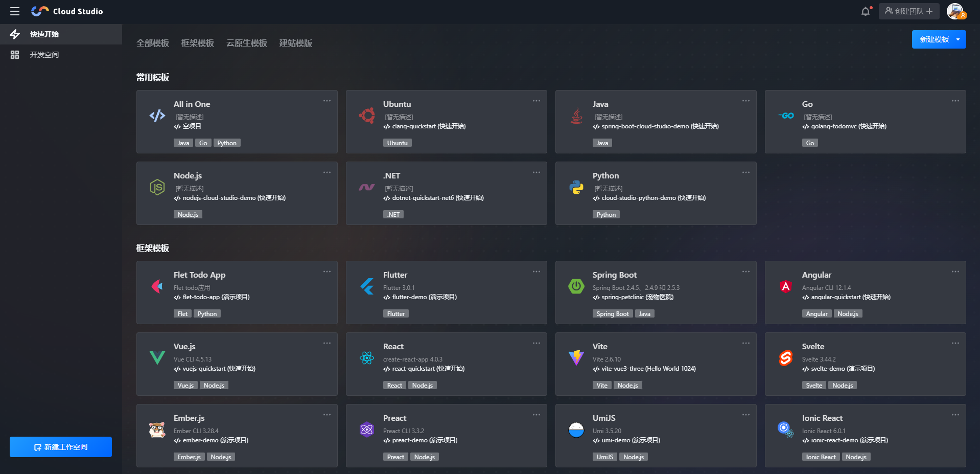Click the Vue.js logo icon
Screen dimensions: 980x474
click(157, 358)
